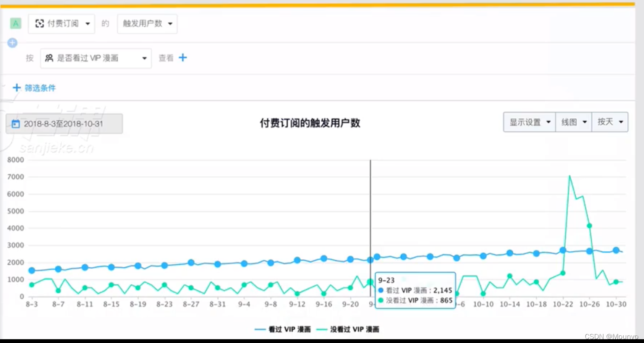The height and width of the screenshot is (343, 644).
Task: Click the green data point at 10-14
Action: click(510, 276)
